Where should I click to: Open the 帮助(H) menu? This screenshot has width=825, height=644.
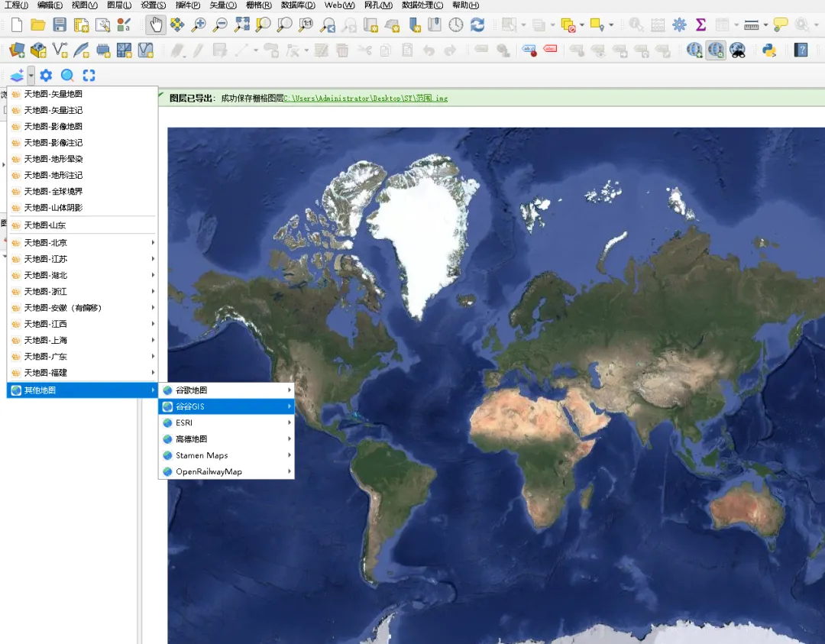click(466, 5)
